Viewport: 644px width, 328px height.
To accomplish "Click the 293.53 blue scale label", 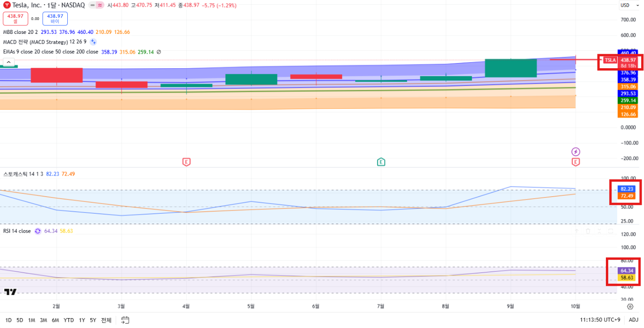I will [x=628, y=94].
